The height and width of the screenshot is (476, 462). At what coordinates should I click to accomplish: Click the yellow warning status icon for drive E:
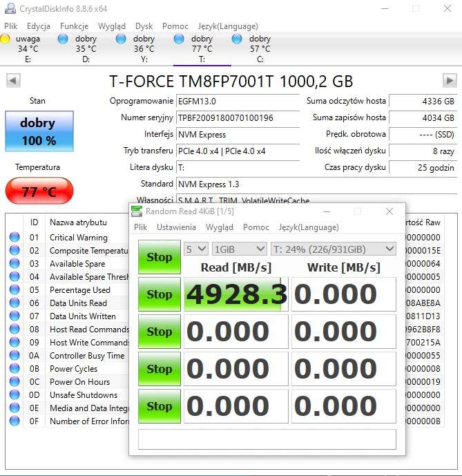(x=6, y=39)
